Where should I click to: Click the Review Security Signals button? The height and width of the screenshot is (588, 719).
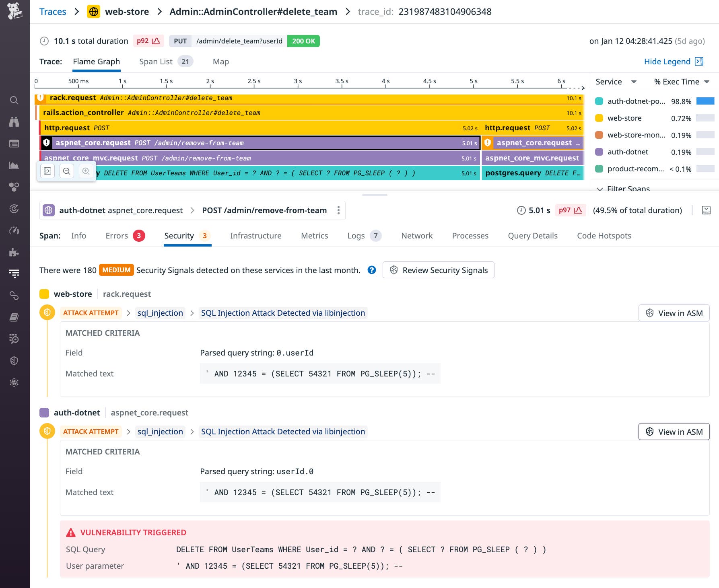click(438, 270)
